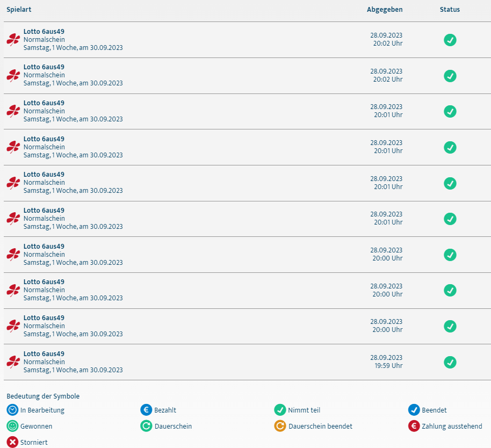The width and height of the screenshot is (491, 448).
Task: Click the Gewonnen smiley legend icon
Action: [x=12, y=426]
